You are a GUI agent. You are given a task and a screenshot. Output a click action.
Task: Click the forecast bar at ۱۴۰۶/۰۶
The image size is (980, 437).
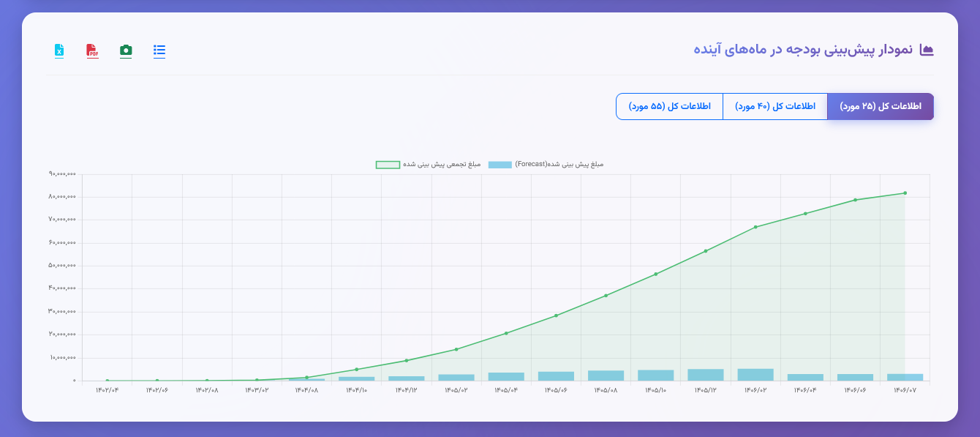coord(855,377)
